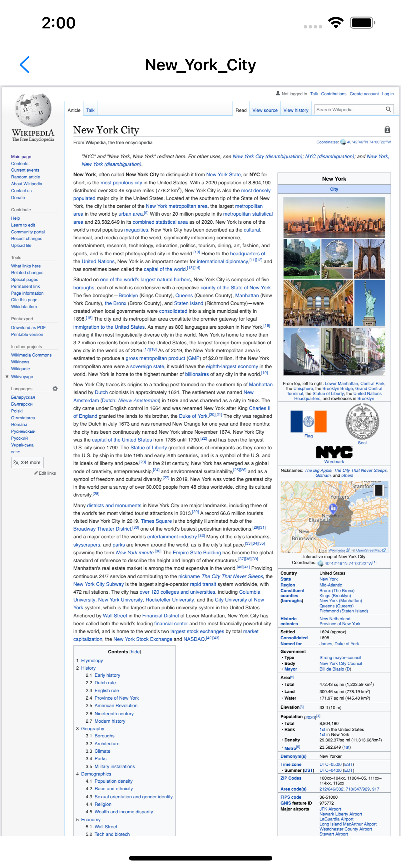Open Bill de Blasio link
This screenshot has height=868, width=401.
pyautogui.click(x=332, y=669)
